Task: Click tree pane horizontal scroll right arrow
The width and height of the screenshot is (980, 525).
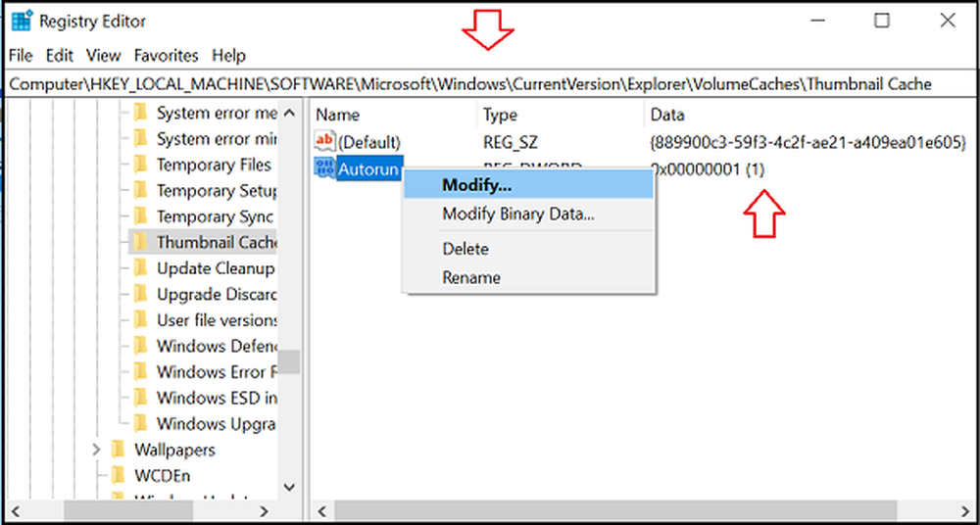Action: (x=265, y=511)
